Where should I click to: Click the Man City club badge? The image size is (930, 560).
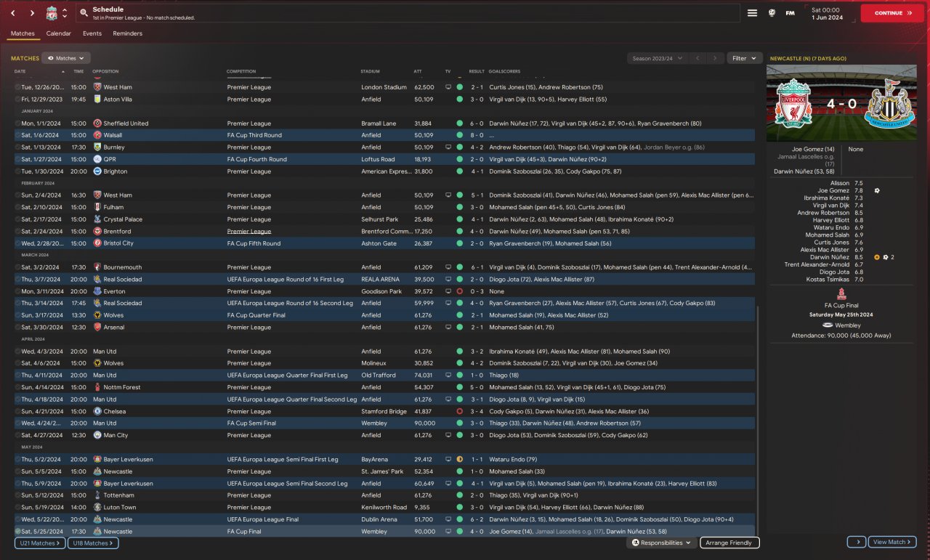point(97,435)
